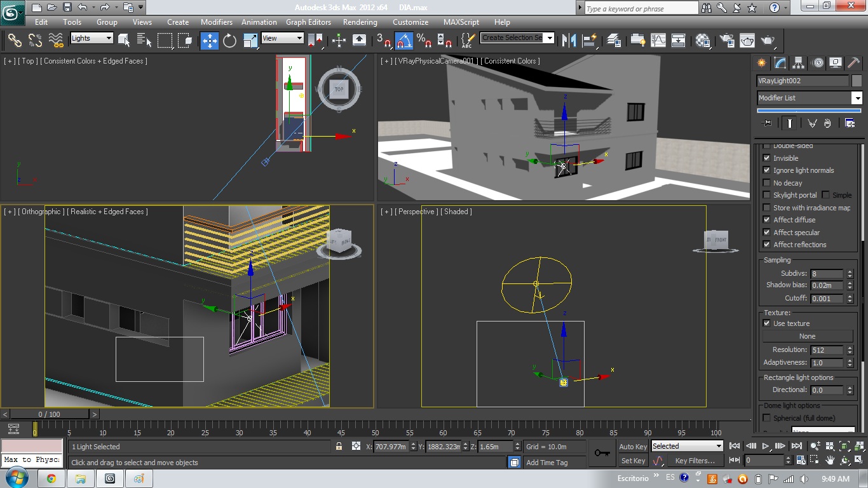Screen dimensions: 868x488
Task: Open the Render Setup dialog
Action: click(727, 41)
